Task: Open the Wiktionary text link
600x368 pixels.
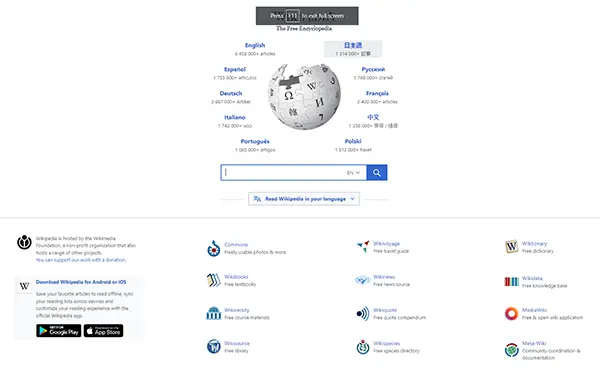Action: pos(535,243)
